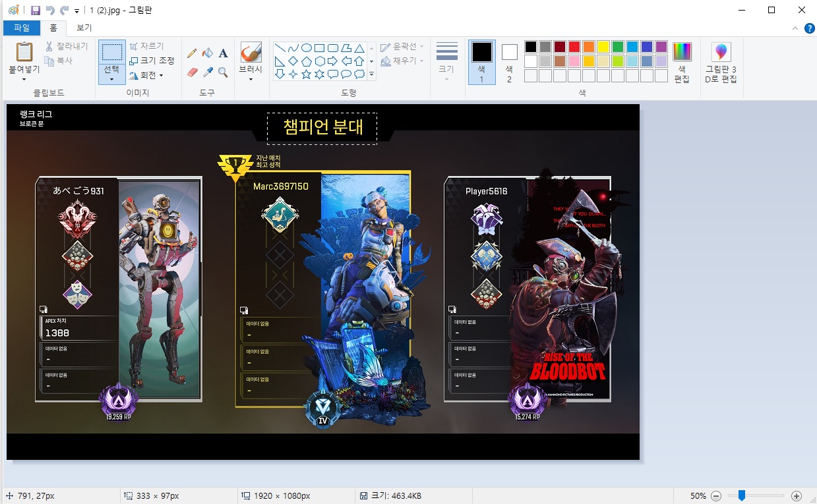This screenshot has width=817, height=504.
Task: Choose the Up arrow shape
Action: (x=359, y=61)
